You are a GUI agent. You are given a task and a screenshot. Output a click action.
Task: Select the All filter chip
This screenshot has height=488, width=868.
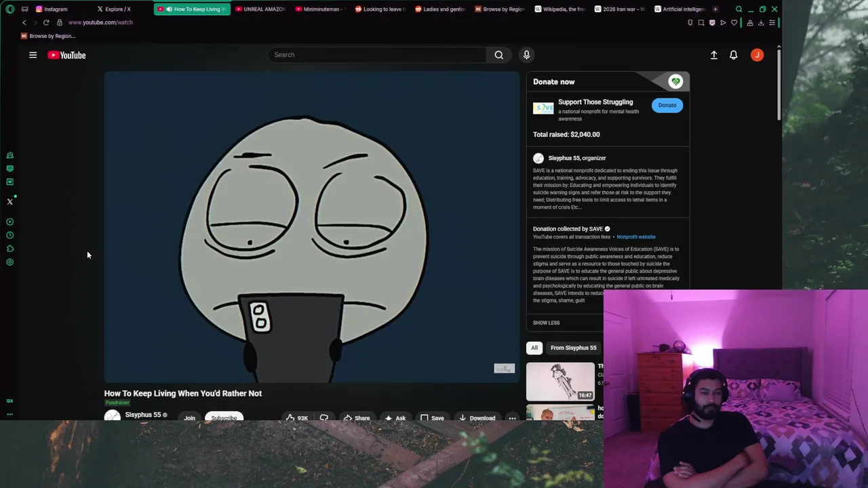(x=534, y=348)
